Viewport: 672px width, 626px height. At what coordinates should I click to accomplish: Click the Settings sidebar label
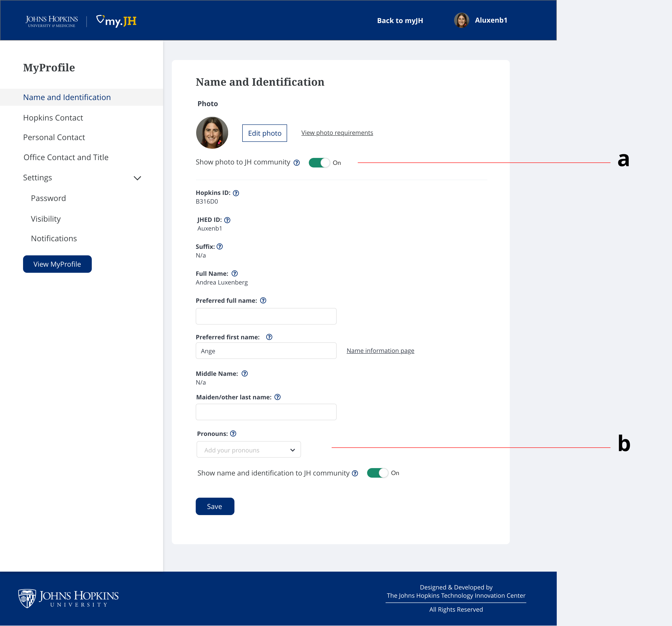[x=38, y=177]
